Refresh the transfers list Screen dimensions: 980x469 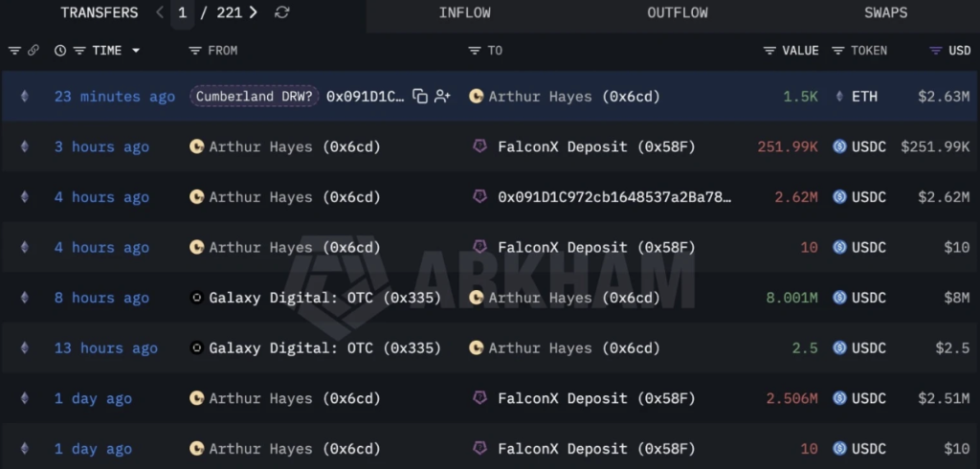click(x=282, y=12)
